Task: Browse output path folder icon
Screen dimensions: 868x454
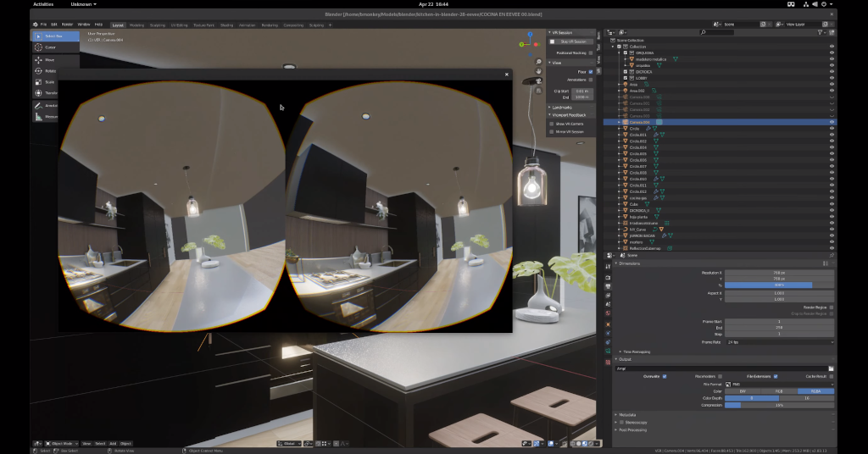Action: [x=831, y=368]
